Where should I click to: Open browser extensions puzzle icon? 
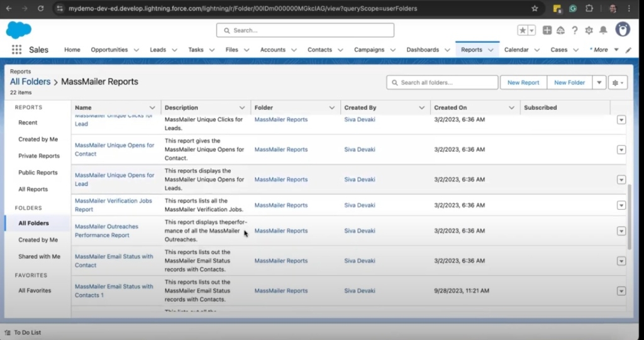pos(589,8)
